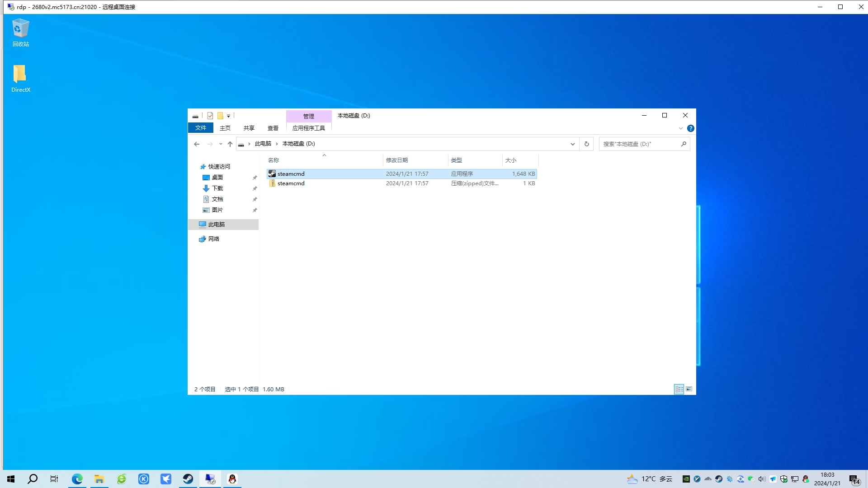Expand the ribbon using the chevron
Screen dimensions: 868x488
(x=681, y=128)
